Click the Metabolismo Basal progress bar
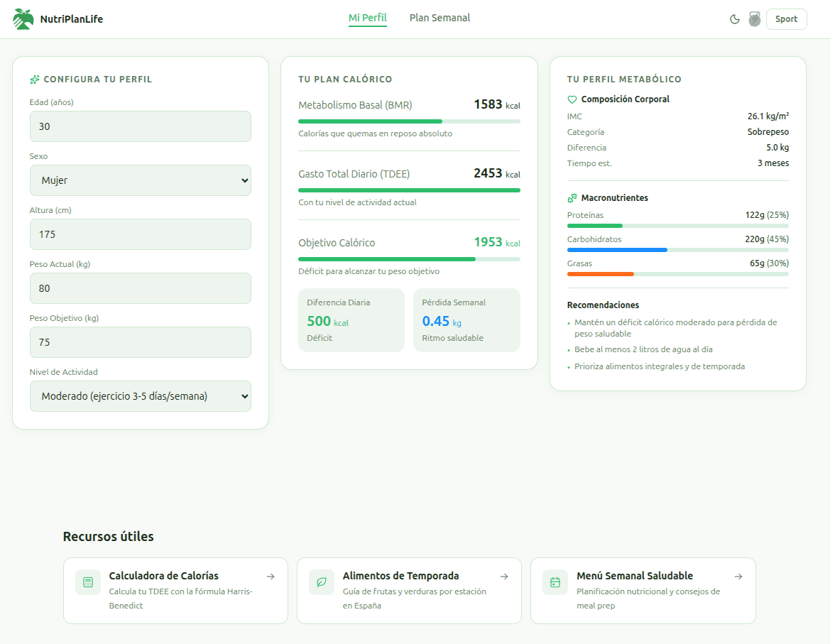This screenshot has width=830, height=644. 409,121
